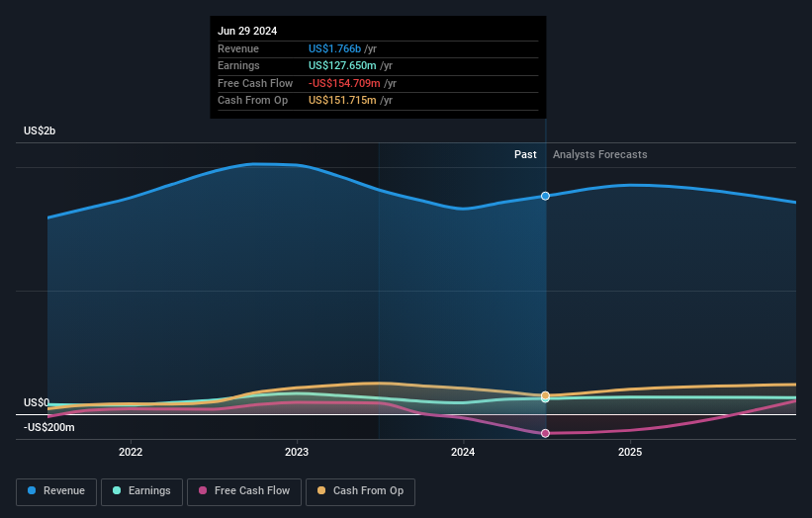The height and width of the screenshot is (518, 812).
Task: Click the 2025 x-axis label
Action: tap(630, 453)
